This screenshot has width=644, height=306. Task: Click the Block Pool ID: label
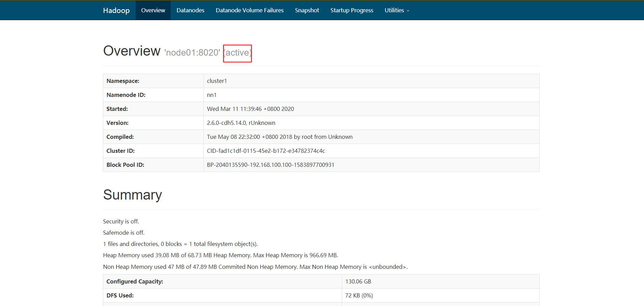125,165
